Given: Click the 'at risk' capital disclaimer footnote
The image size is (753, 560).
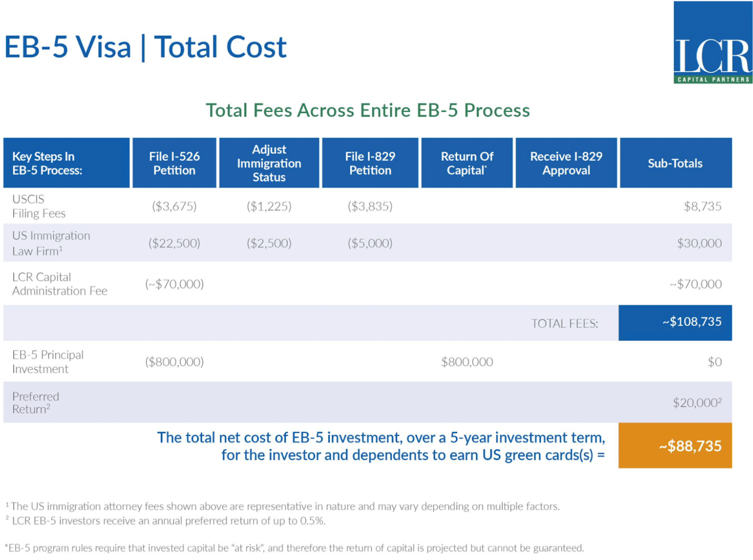Looking at the screenshot, I should point(294,548).
